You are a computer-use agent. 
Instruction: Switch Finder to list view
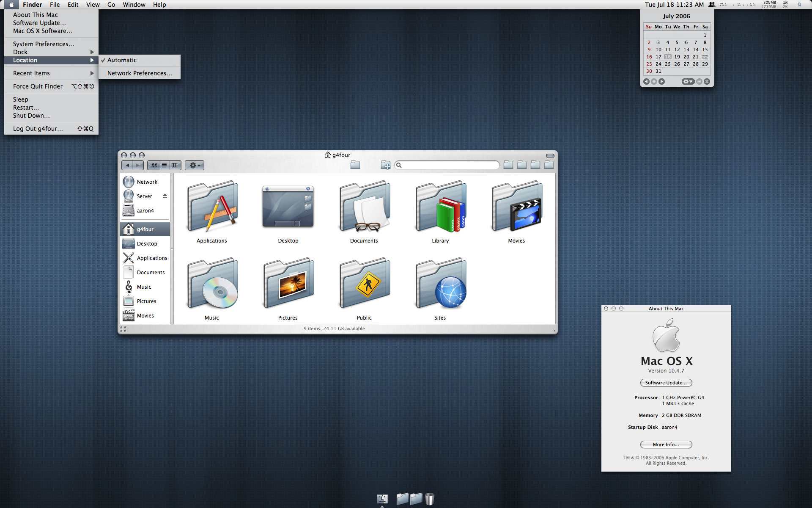[x=164, y=165]
